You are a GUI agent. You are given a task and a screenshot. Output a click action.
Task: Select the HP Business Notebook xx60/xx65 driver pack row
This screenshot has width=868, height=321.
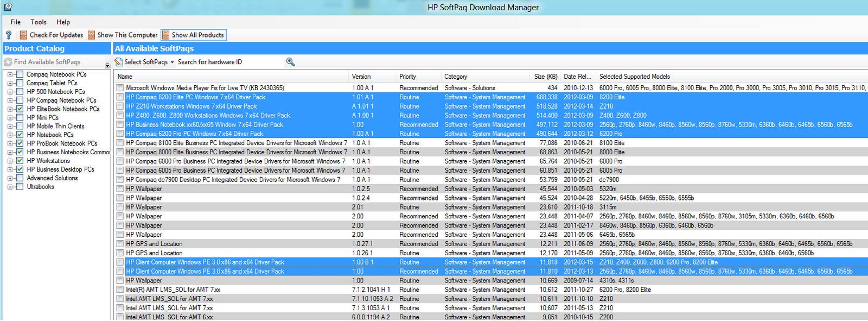[x=491, y=124]
